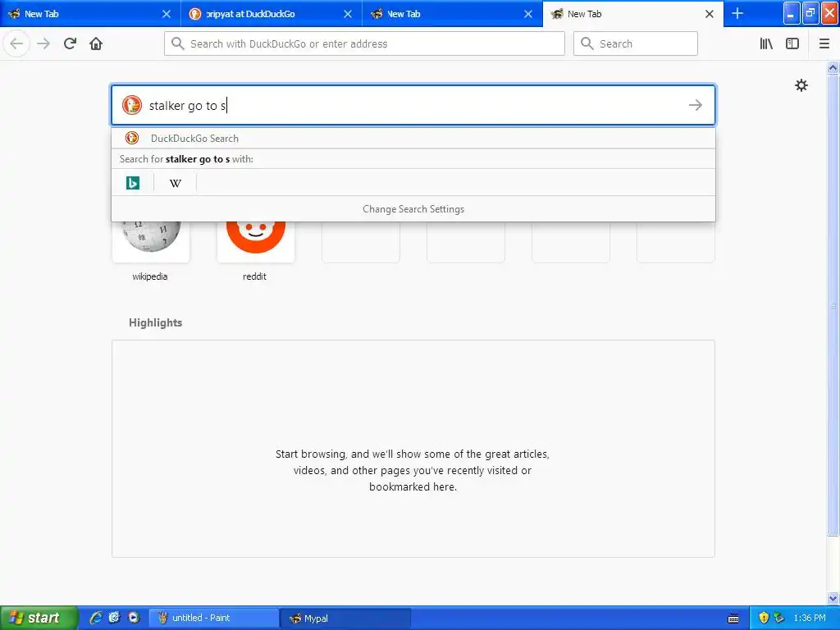Select the DuckDuckGo Search suggestion
This screenshot has width=840, height=630.
(x=413, y=138)
